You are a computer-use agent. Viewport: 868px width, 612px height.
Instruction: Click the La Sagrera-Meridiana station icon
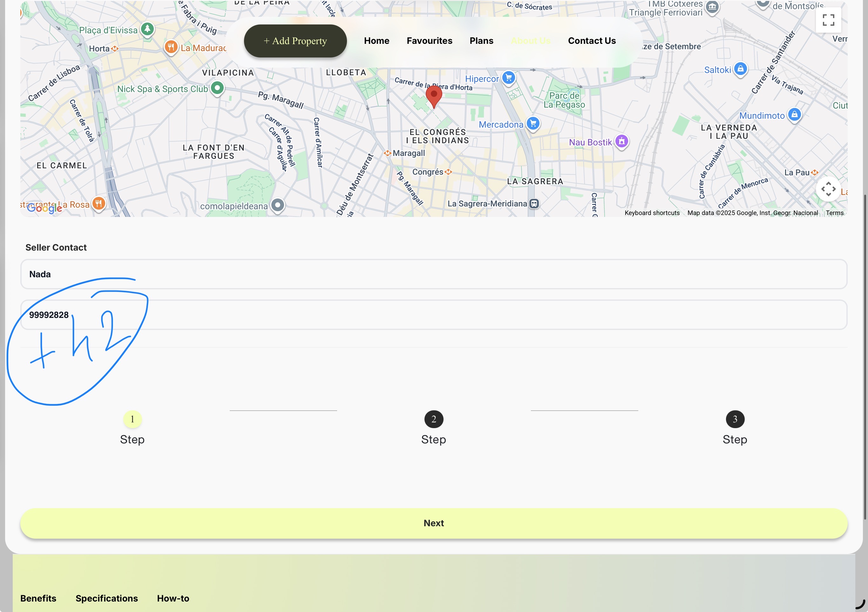click(534, 204)
